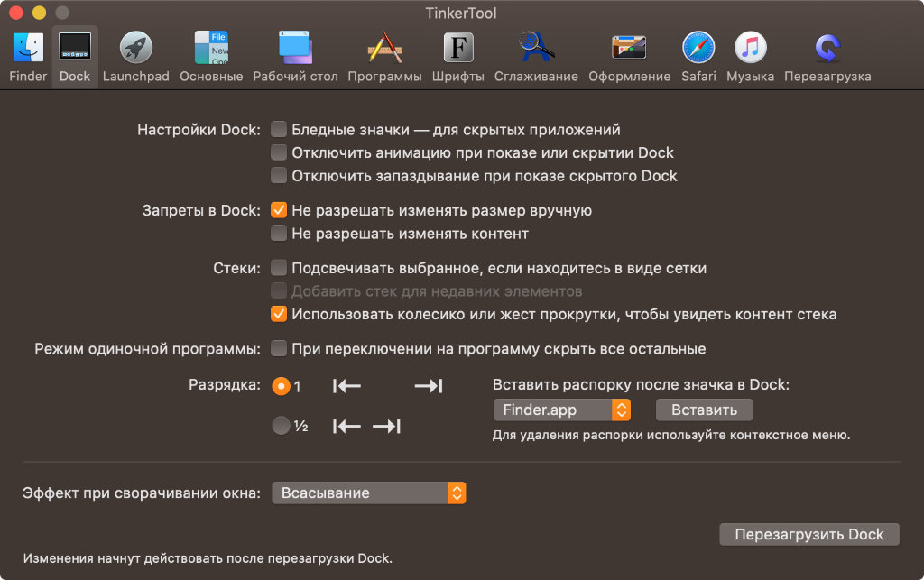Close the TinkerTool window with red button
This screenshot has height=580, width=924.
(16, 13)
